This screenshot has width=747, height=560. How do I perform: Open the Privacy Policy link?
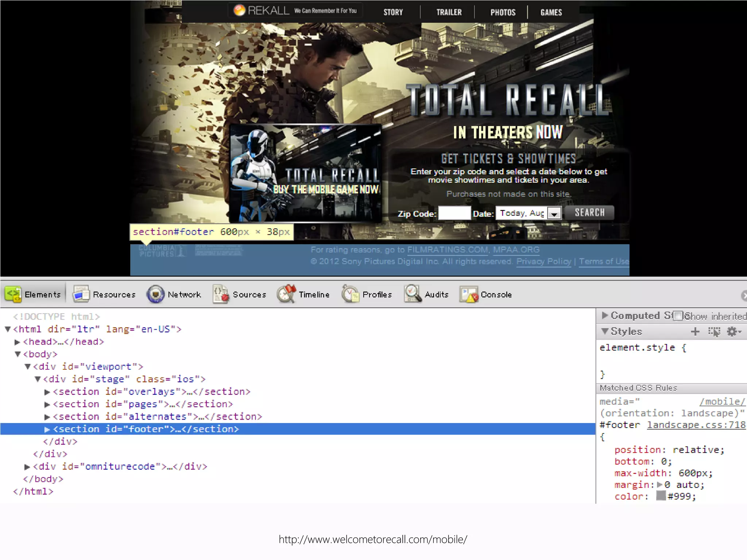[x=544, y=261]
